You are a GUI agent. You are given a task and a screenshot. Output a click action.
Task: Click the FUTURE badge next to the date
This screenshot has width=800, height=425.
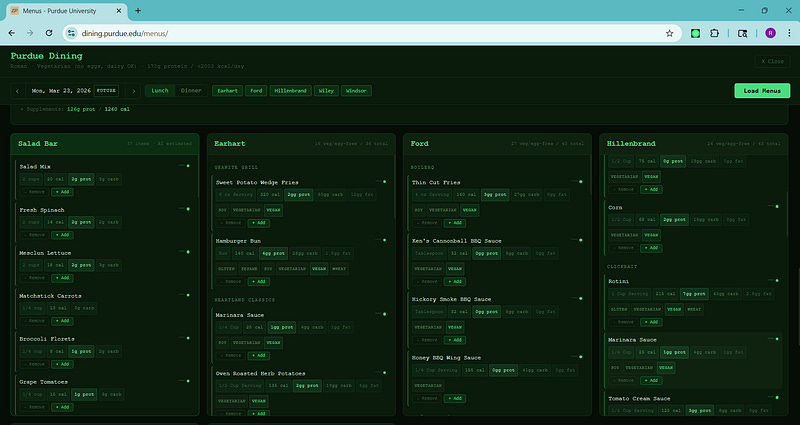pos(107,91)
